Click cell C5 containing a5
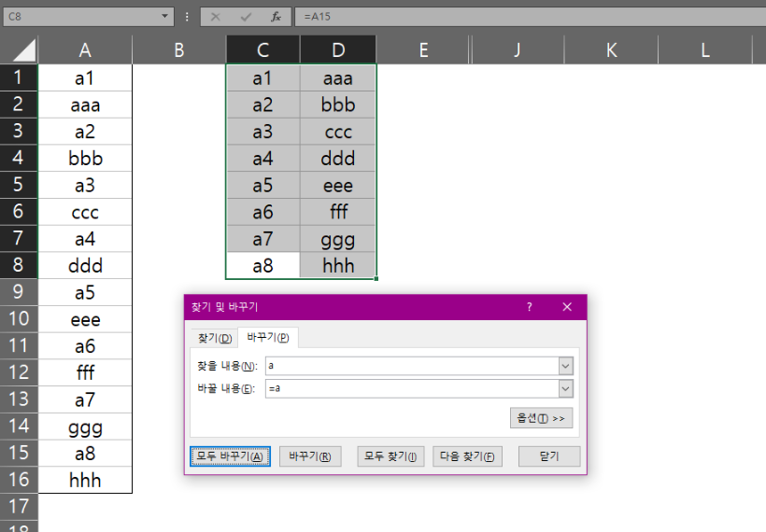Screen dimensions: 766x532 pos(262,186)
